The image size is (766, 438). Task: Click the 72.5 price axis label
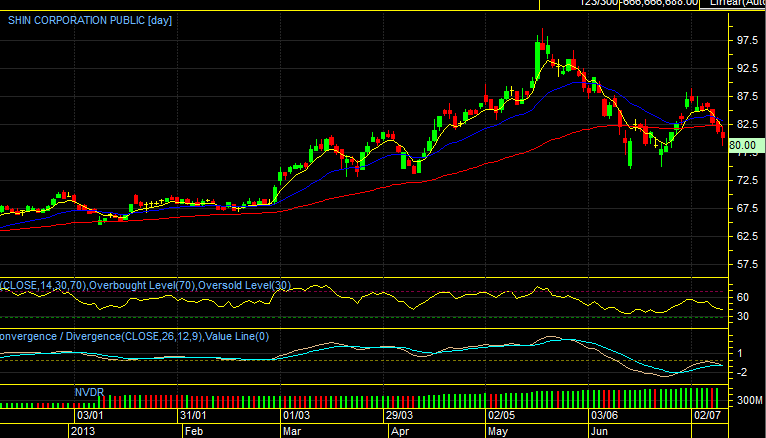[747, 181]
